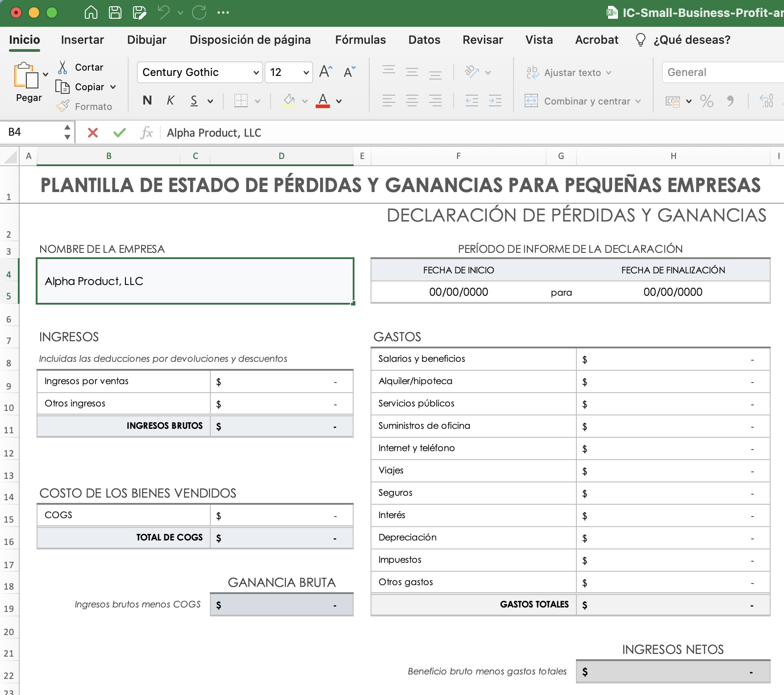Center text horizontally
The height and width of the screenshot is (695, 784).
(412, 100)
